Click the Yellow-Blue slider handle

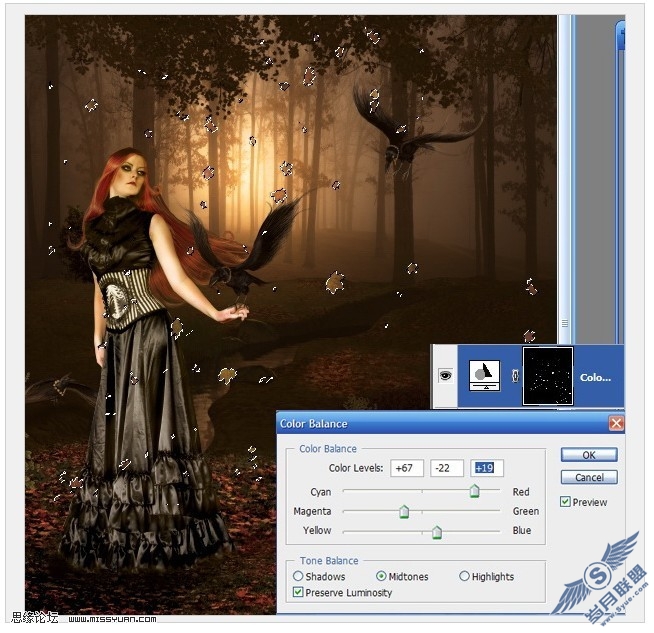pos(437,532)
